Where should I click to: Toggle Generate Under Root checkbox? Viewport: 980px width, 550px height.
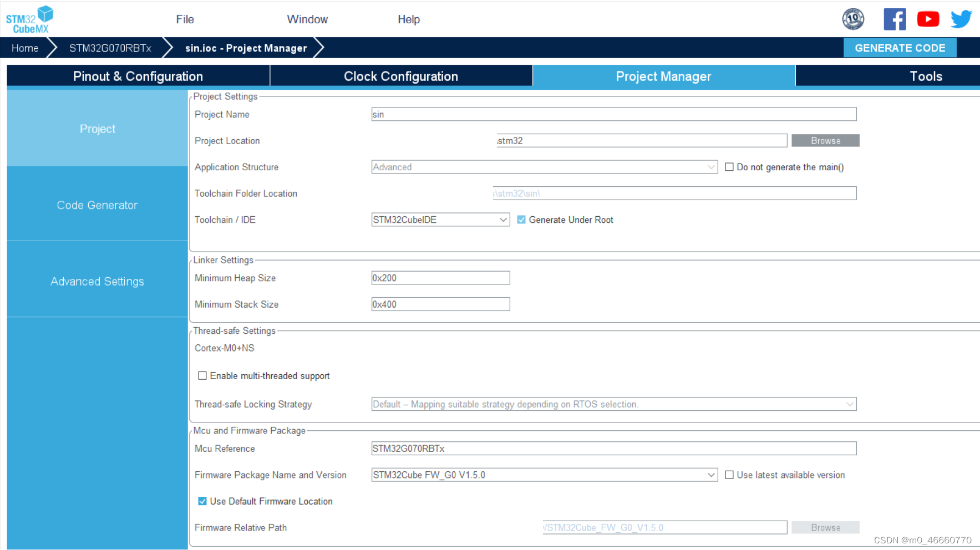coord(521,220)
